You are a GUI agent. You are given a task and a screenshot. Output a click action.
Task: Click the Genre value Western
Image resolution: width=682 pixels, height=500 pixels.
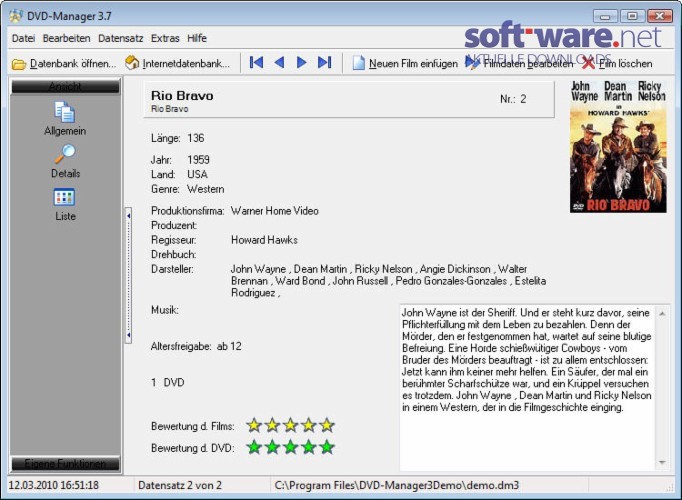pos(206,189)
